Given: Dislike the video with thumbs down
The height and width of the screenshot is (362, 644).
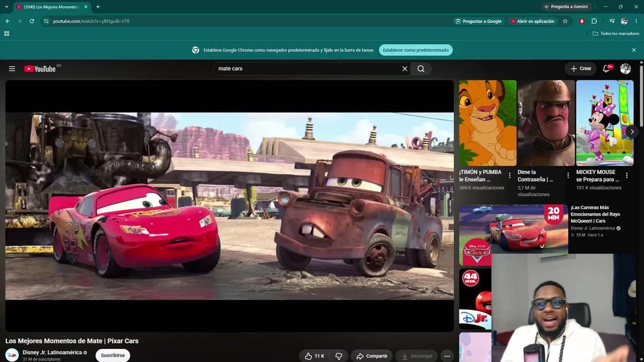Looking at the screenshot, I should click(339, 356).
